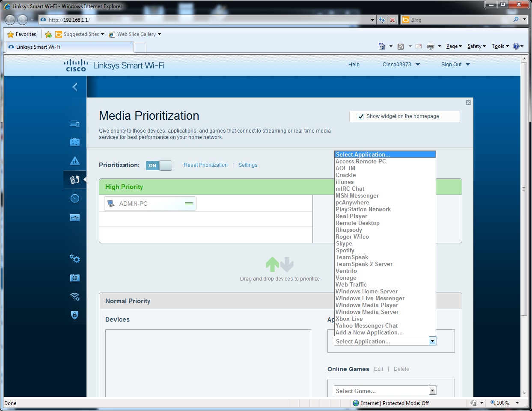Click the Print toolbar icon
This screenshot has height=411, width=532.
pyautogui.click(x=431, y=46)
